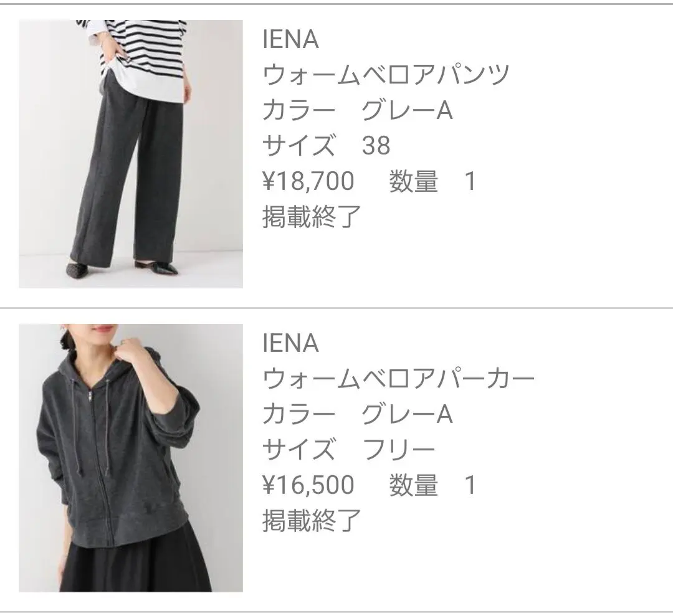Click カラー グレーA on the pants item

click(x=358, y=110)
